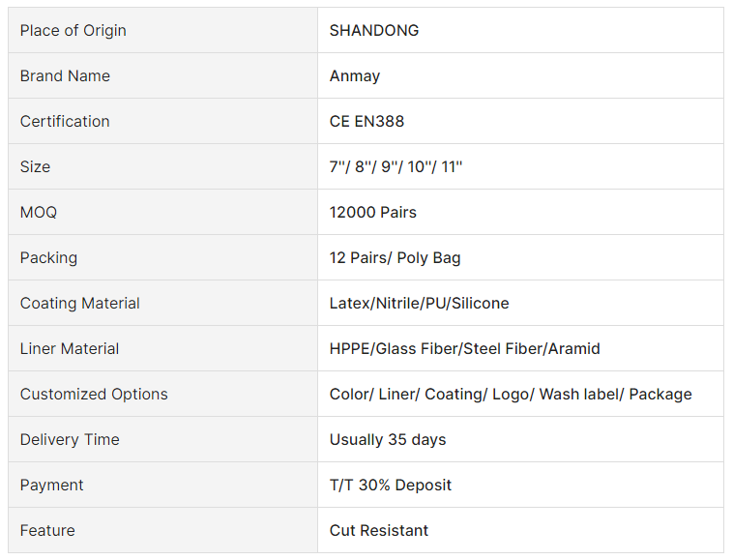The width and height of the screenshot is (733, 560).
Task: Select the T/T 30% Deposit payment value
Action: pyautogui.click(x=391, y=485)
